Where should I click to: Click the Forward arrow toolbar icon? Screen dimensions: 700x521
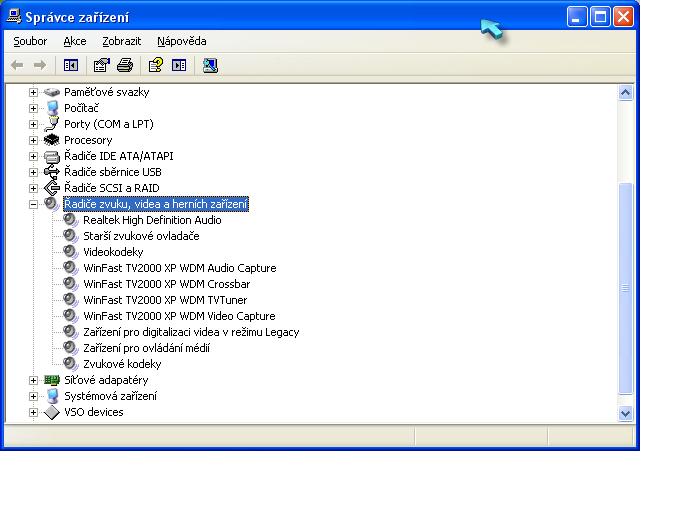click(40, 66)
